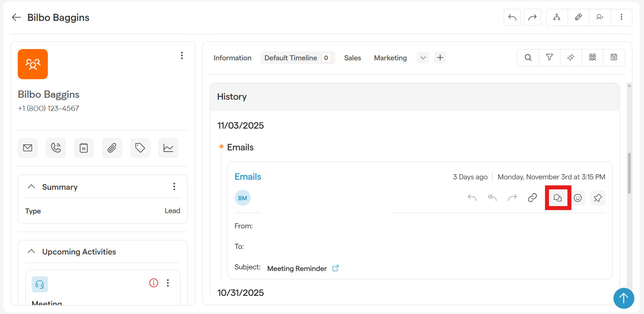Open the Emails title link
Viewport: 644px width, 314px height.
(x=248, y=177)
